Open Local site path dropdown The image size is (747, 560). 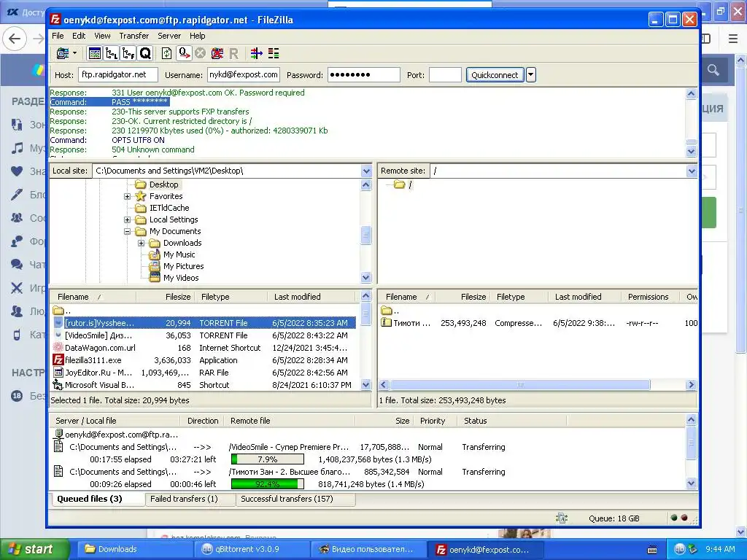[366, 171]
